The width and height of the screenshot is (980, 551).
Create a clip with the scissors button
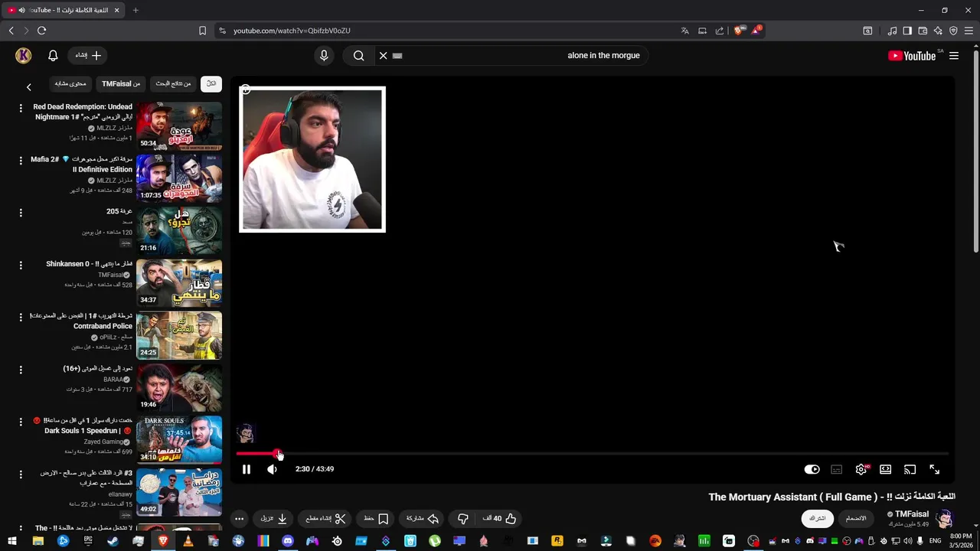[x=326, y=518]
